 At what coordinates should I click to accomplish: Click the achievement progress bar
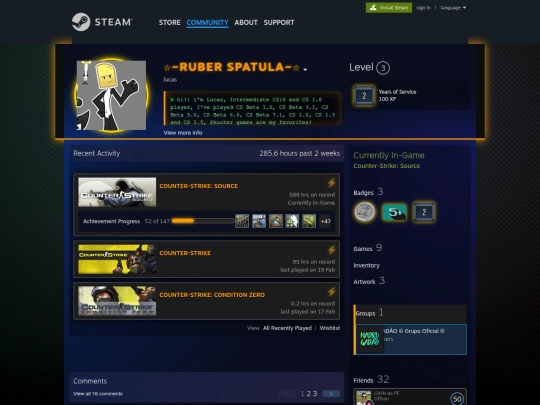[202, 221]
